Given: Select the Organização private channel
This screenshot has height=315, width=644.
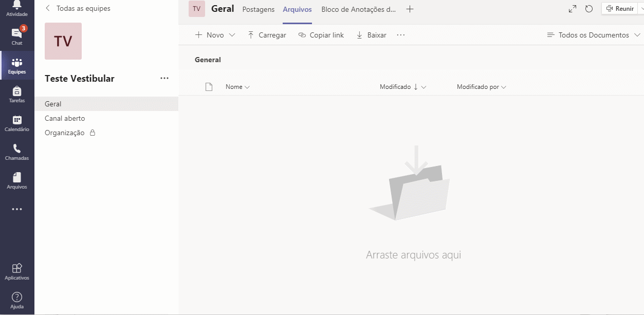Looking at the screenshot, I should click(106, 133).
